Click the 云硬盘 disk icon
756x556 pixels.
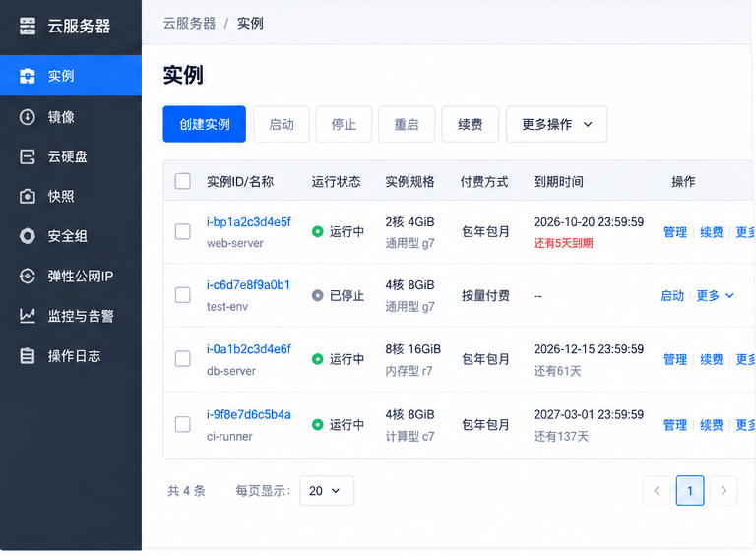28,156
